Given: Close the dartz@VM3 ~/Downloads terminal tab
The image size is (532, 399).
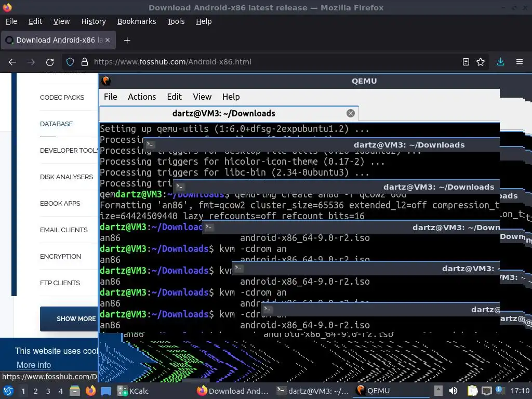Looking at the screenshot, I should point(351,113).
